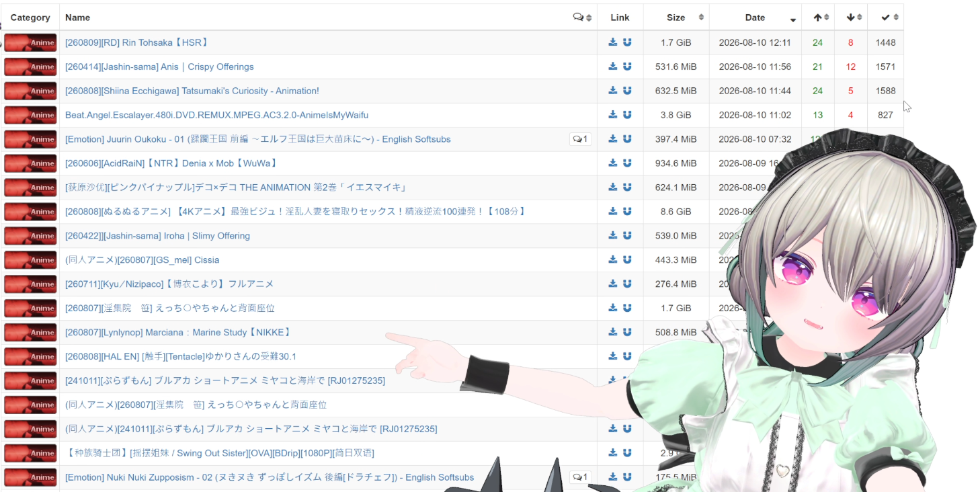Select the completed count 827
Viewport: 980px width, 492px height.
coord(885,115)
